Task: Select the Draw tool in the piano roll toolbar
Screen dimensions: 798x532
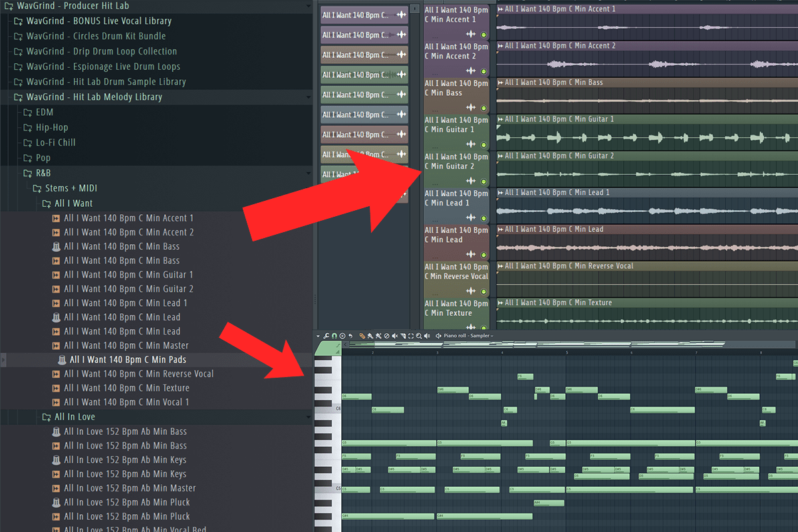Action: 362,336
